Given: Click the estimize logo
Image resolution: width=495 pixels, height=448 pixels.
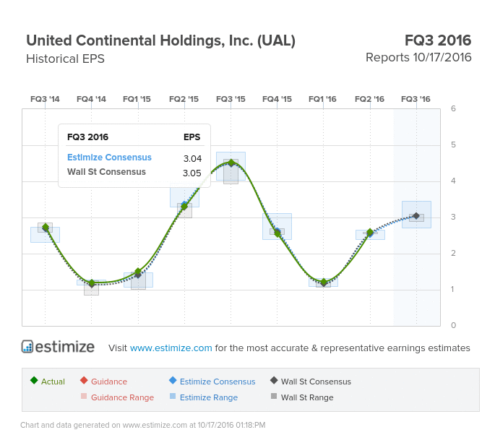Looking at the screenshot, I should click(x=58, y=347).
